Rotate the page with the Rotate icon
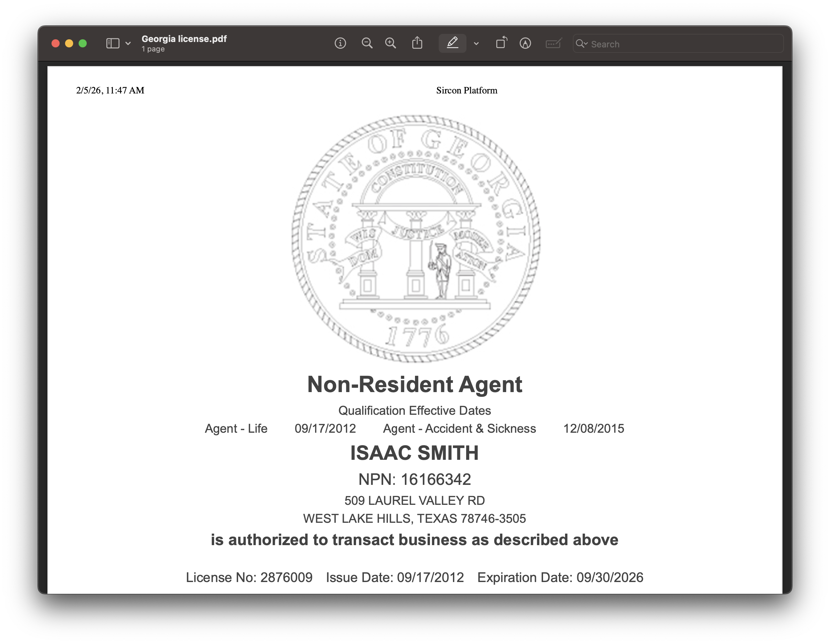 pyautogui.click(x=501, y=43)
